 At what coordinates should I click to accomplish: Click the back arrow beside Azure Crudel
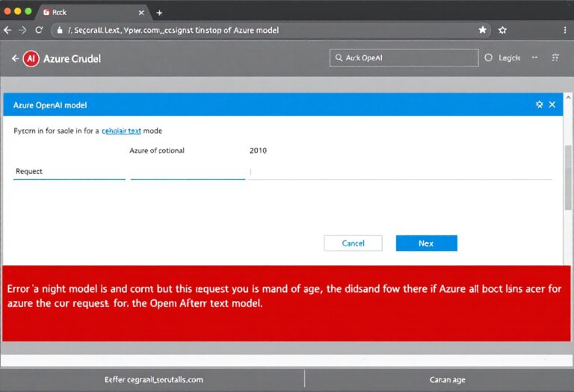pyautogui.click(x=15, y=58)
